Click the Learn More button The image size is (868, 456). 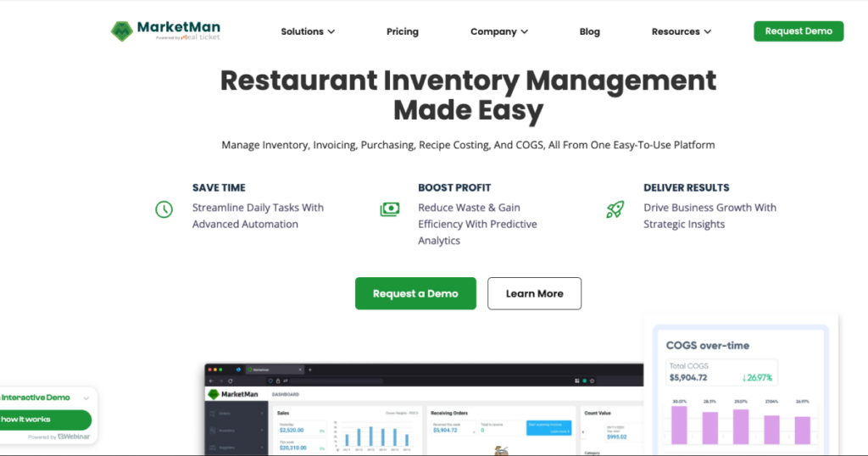pos(534,293)
